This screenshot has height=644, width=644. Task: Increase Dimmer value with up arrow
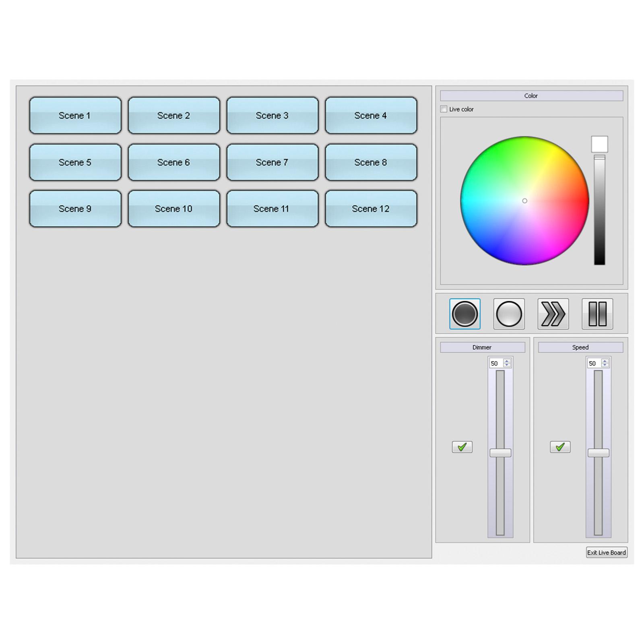point(507,361)
